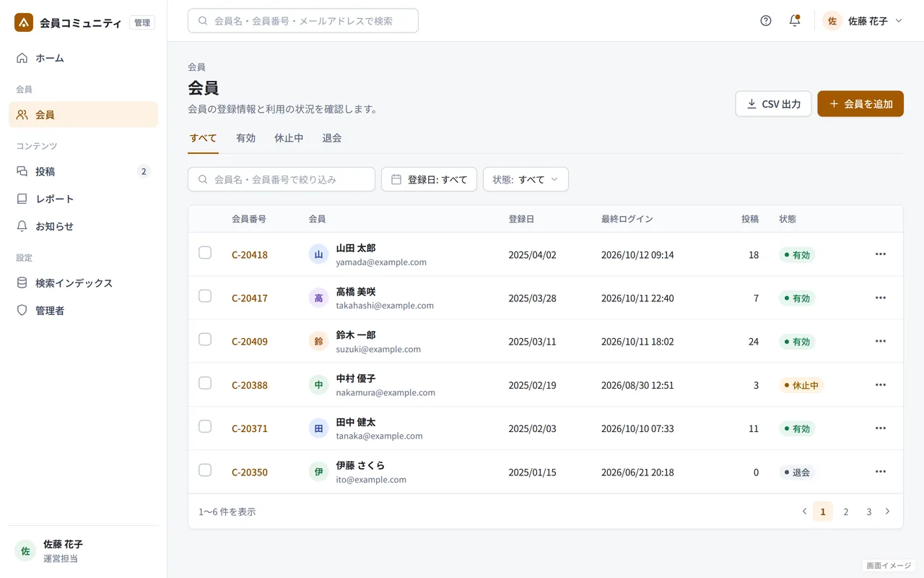This screenshot has height=578, width=924.
Task: Open row actions for 田中 健太
Action: [881, 428]
